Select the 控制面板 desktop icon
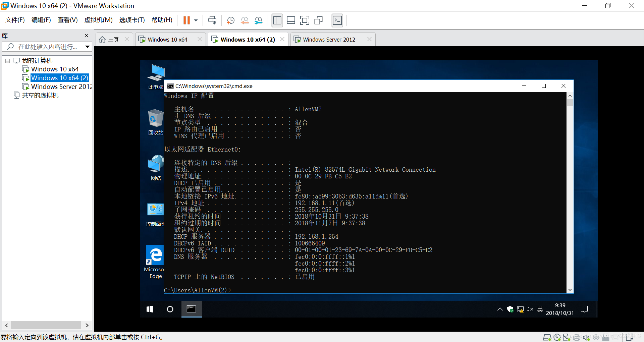The height and width of the screenshot is (342, 644). (155, 214)
